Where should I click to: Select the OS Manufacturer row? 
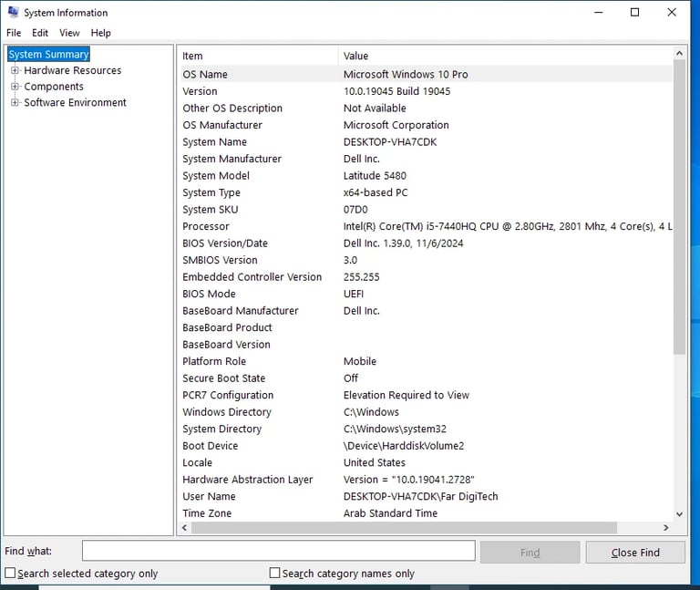pos(426,125)
